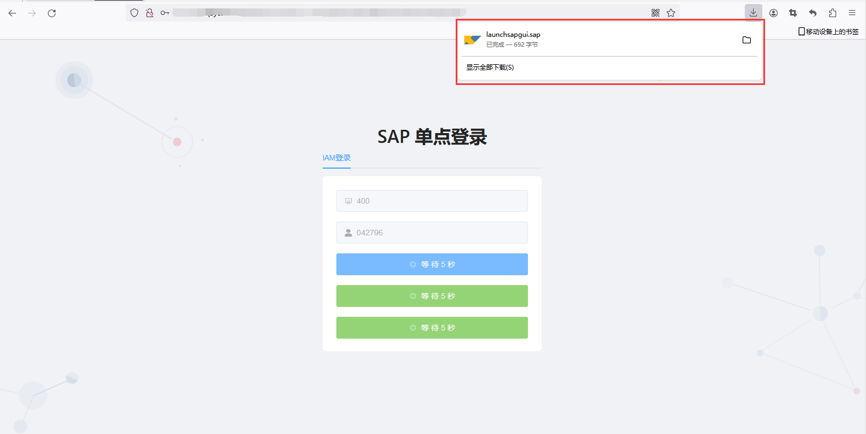Screen dimensions: 866x434
Task: Click the undo arrow toolbar icon
Action: 812,13
